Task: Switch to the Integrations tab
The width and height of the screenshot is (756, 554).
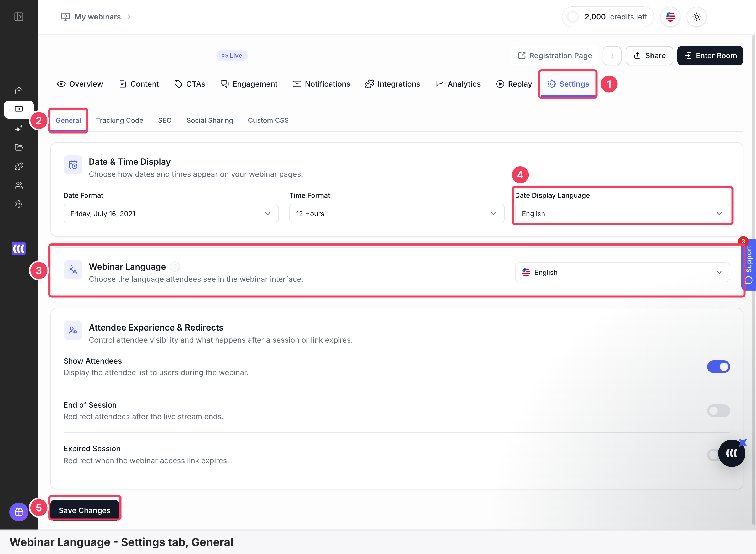Action: pos(392,84)
